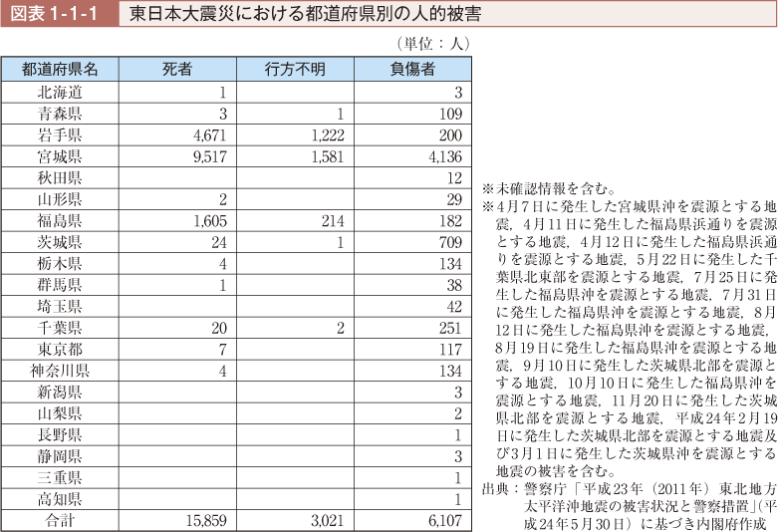Click the 38 injured value for 群馬県
The image size is (778, 532).
click(454, 285)
